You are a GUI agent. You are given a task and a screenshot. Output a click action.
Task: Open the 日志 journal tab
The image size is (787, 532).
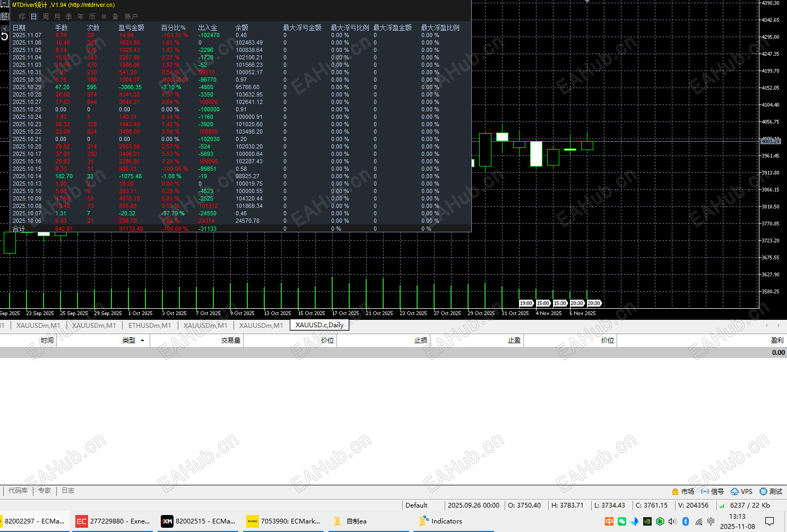tap(68, 491)
